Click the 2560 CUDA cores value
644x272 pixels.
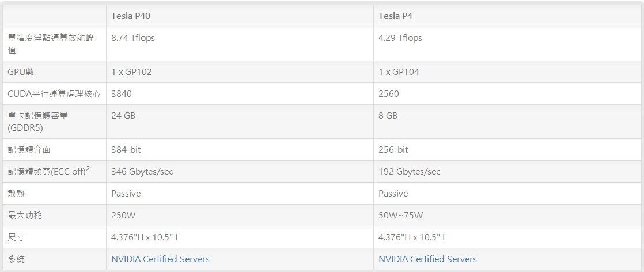coord(389,94)
